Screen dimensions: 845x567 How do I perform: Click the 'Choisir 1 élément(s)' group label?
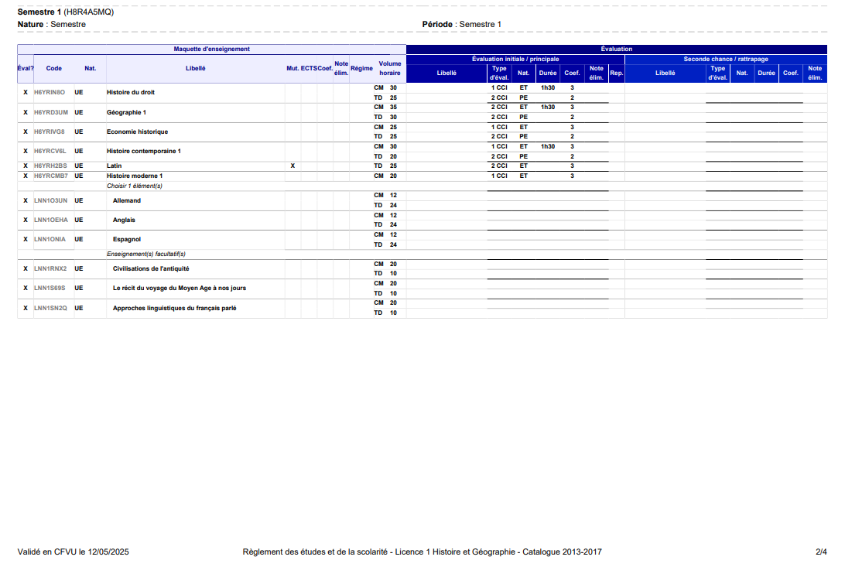134,185
